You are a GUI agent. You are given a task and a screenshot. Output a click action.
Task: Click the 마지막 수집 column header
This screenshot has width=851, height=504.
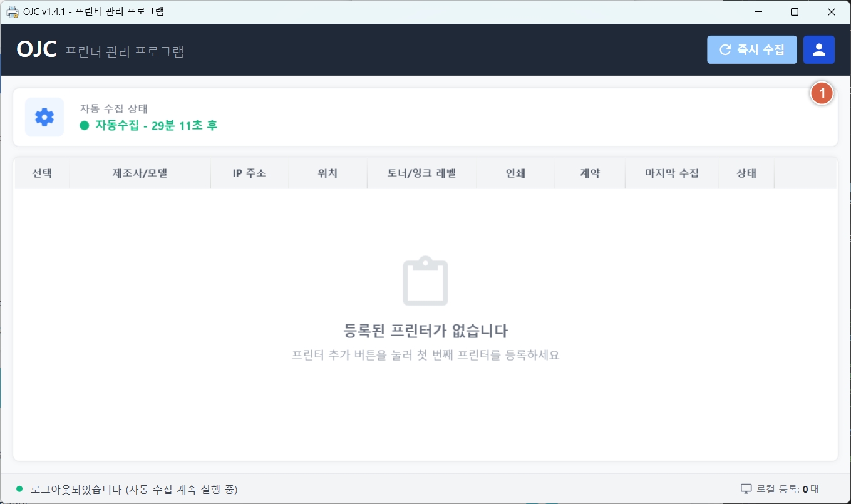point(672,173)
